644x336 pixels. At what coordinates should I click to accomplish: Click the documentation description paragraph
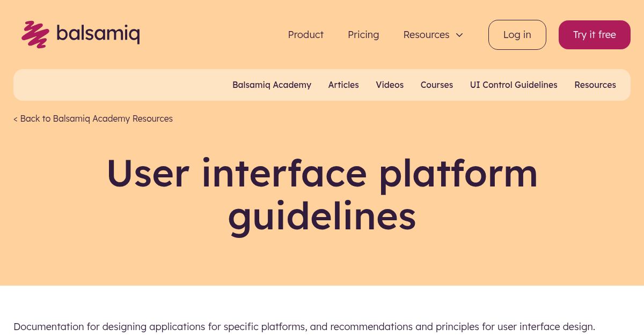tap(304, 327)
